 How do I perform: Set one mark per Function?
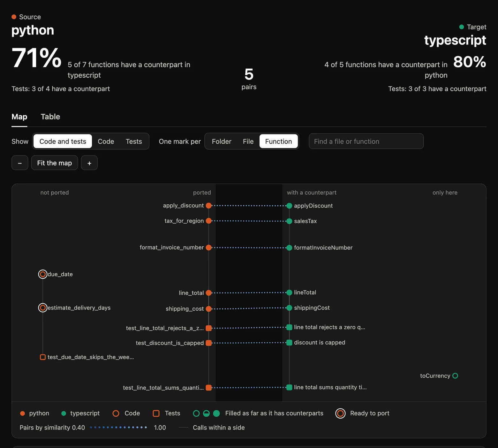tap(278, 141)
